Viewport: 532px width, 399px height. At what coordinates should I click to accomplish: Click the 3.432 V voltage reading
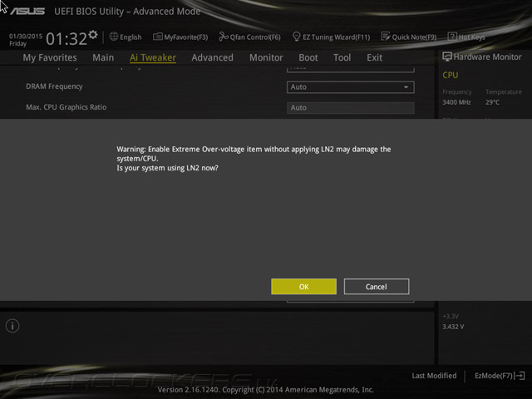click(453, 327)
